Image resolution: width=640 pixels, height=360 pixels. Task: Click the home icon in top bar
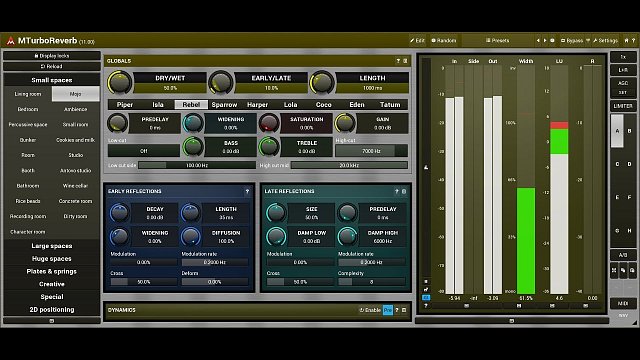(627, 40)
